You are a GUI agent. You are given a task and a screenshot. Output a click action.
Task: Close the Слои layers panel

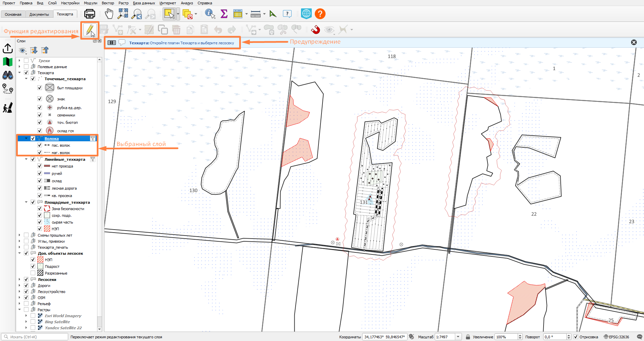(99, 41)
